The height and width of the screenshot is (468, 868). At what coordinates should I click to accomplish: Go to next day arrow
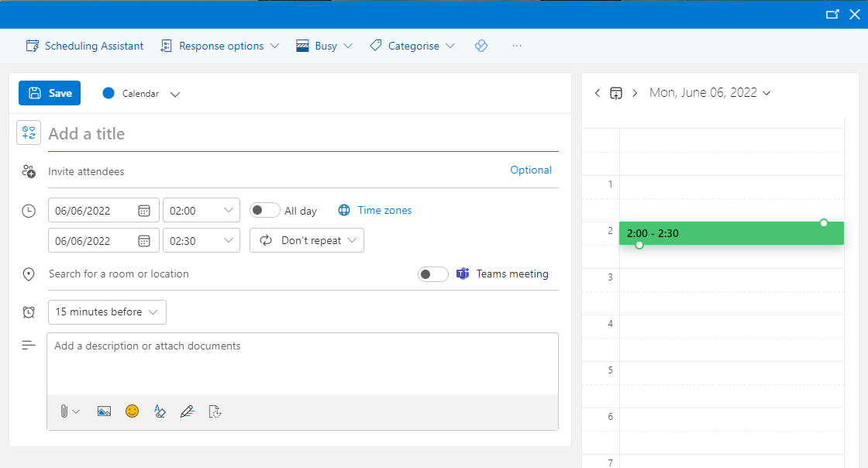635,93
